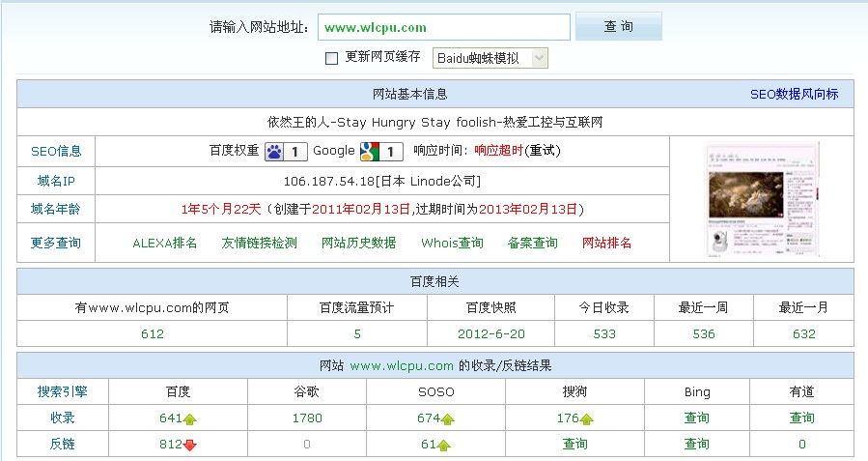Screen dimensions: 868x461
Task: Click green up arrow beside 61
Action: (444, 445)
